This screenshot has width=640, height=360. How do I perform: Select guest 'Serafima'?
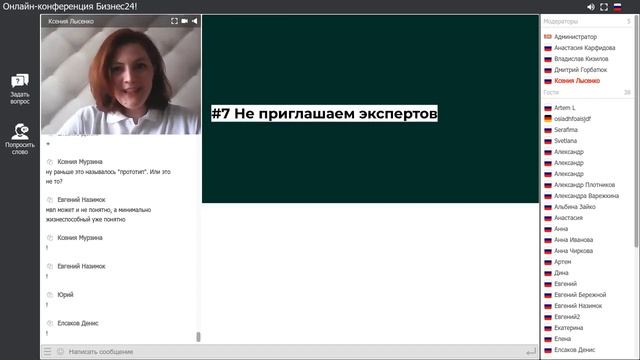click(566, 130)
